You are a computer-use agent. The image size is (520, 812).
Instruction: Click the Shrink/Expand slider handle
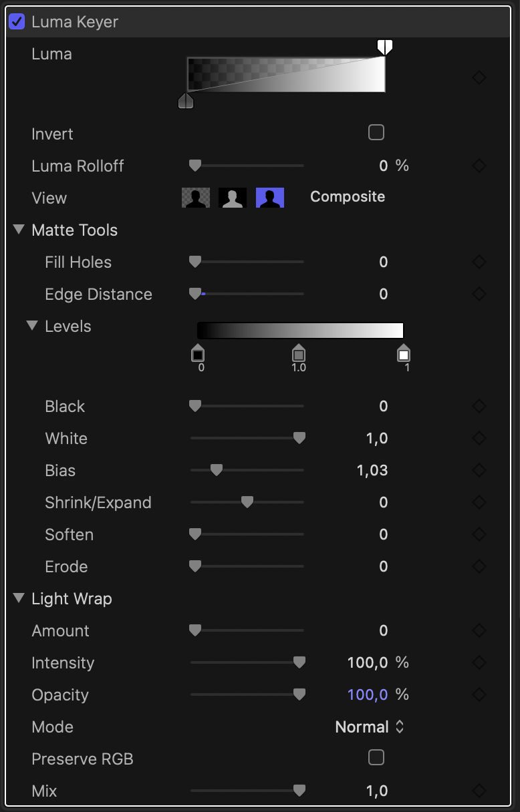pos(247,502)
